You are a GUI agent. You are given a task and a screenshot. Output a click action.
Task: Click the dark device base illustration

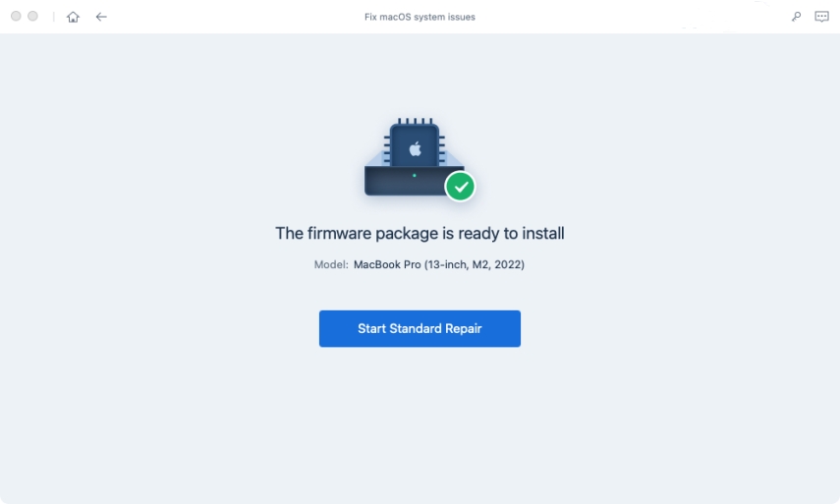(406, 181)
